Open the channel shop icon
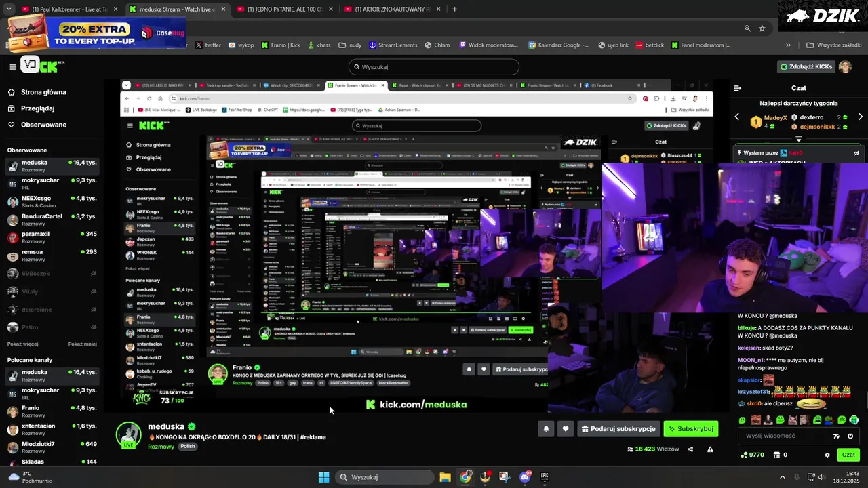 coord(776,455)
